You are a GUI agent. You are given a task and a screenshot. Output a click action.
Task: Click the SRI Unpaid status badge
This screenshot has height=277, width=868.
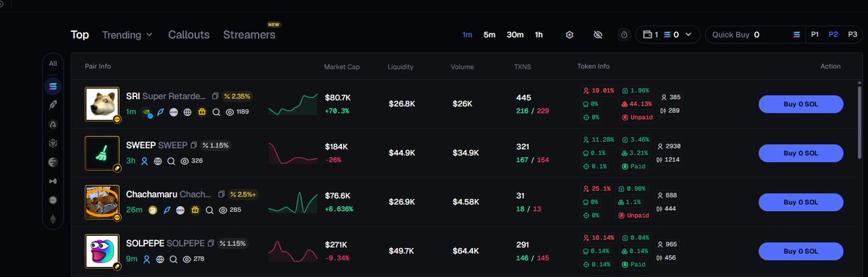pyautogui.click(x=638, y=117)
